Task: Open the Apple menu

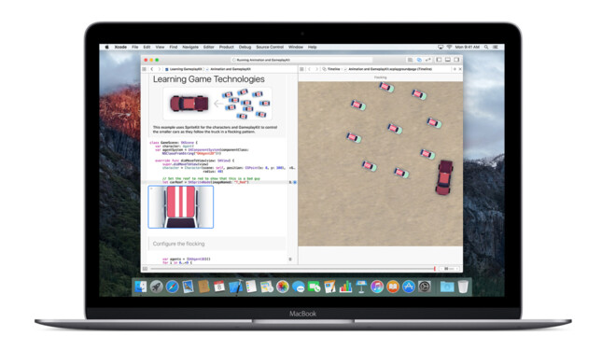Action: pyautogui.click(x=106, y=47)
